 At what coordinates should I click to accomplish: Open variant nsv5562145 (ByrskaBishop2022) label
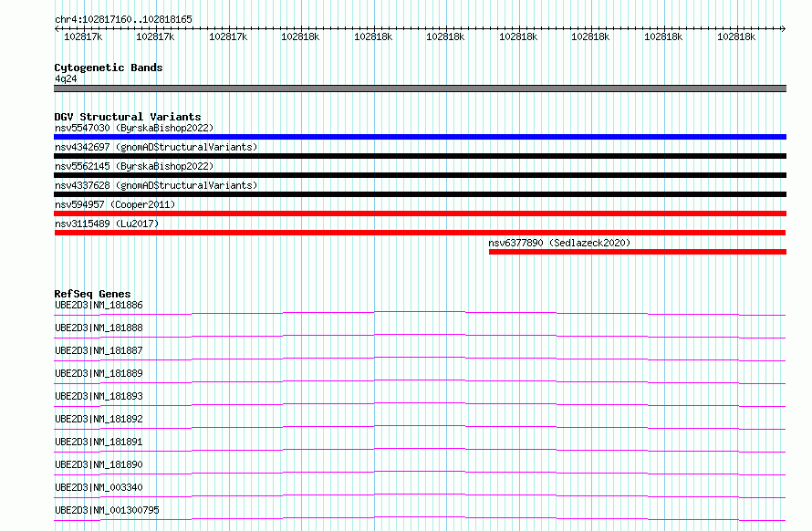[x=134, y=166]
